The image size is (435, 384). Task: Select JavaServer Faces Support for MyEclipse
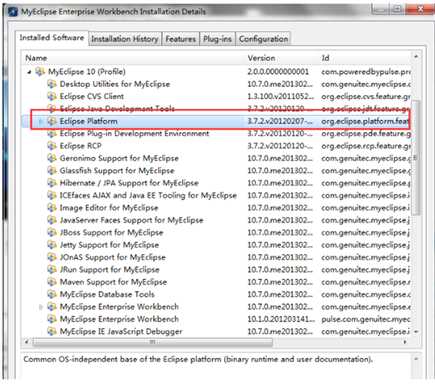(x=217, y=220)
